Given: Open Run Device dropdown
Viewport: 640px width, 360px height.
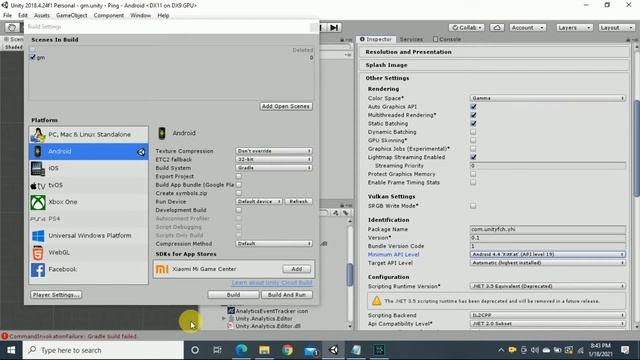Looking at the screenshot, I should pyautogui.click(x=259, y=201).
